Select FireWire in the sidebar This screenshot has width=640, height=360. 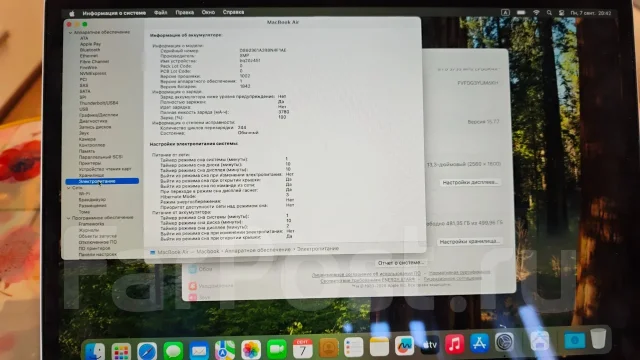pyautogui.click(x=88, y=68)
